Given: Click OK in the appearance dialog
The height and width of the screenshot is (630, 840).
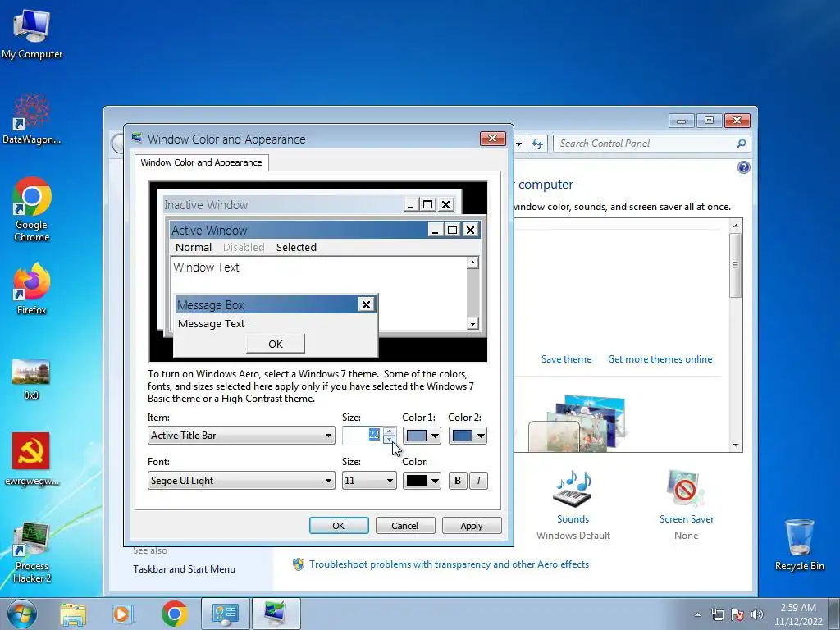Looking at the screenshot, I should tap(339, 526).
